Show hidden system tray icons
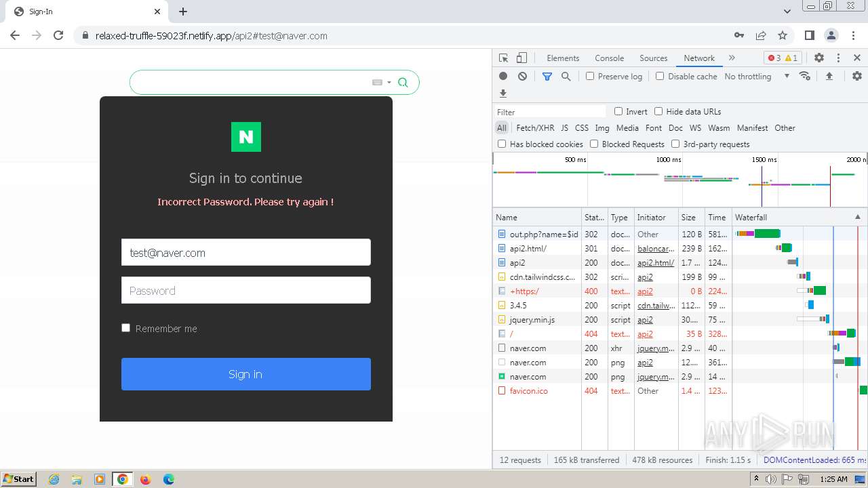Image resolution: width=868 pixels, height=488 pixels. tap(757, 479)
